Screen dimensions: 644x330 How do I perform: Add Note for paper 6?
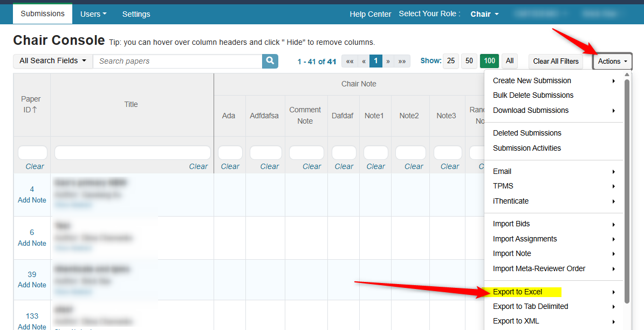pos(32,243)
